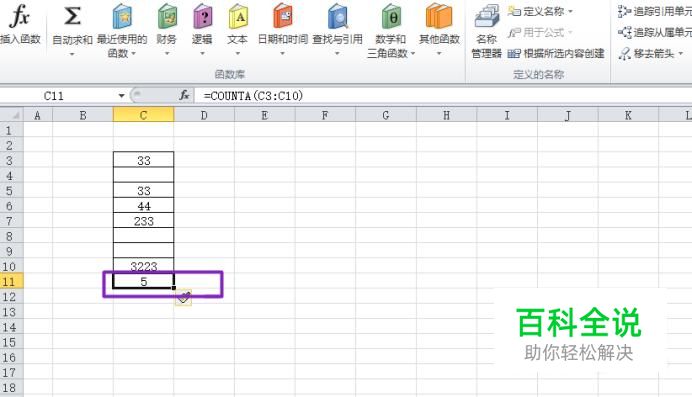Expand the Name Box dropdown arrow
Screen dimensions: 692x397
(x=121, y=96)
